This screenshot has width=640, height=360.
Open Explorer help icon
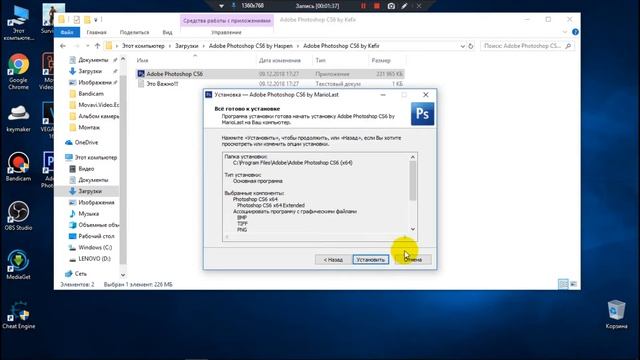pyautogui.click(x=575, y=32)
